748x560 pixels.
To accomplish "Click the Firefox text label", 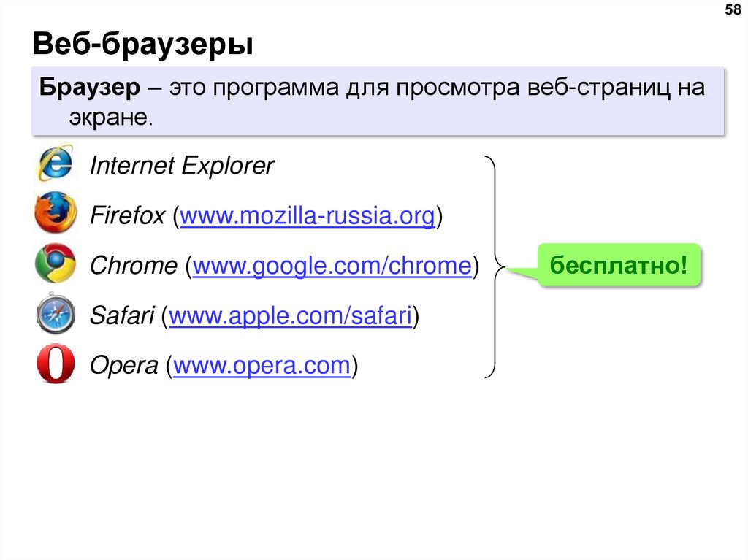I will pyautogui.click(x=127, y=217).
